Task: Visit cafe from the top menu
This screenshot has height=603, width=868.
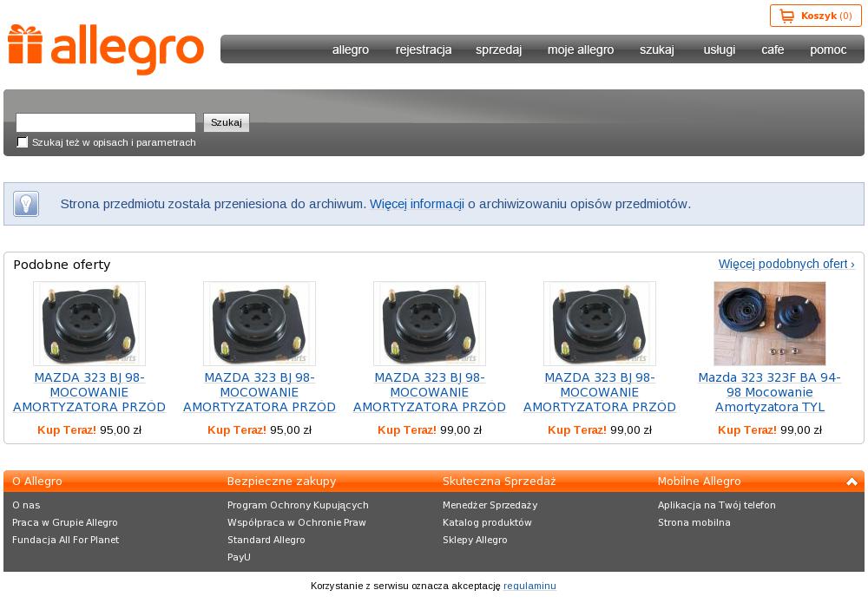Action: (x=773, y=49)
